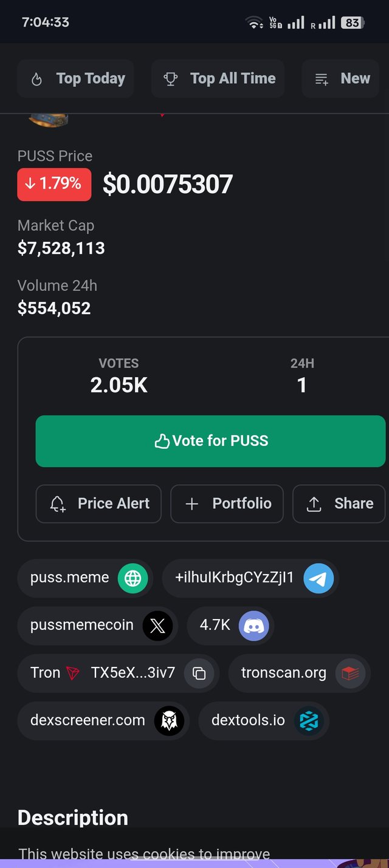Image resolution: width=389 pixels, height=868 pixels.
Task: Switch to the Top All Time tab
Action: point(218,78)
